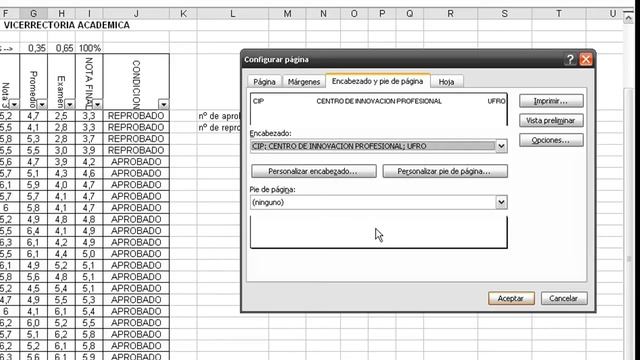Select column J header
This screenshot has height=360, width=640.
[136, 14]
